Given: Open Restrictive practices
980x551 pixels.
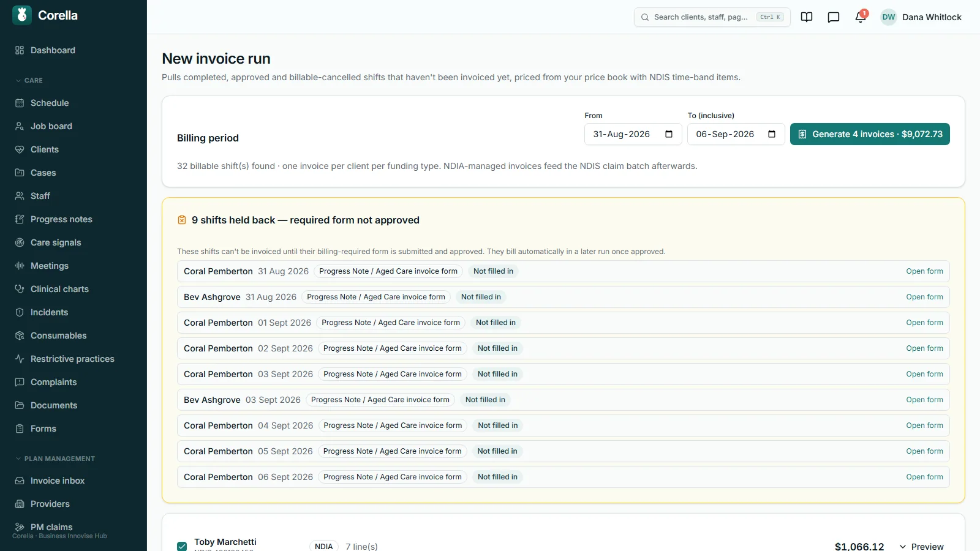Looking at the screenshot, I should (x=73, y=359).
